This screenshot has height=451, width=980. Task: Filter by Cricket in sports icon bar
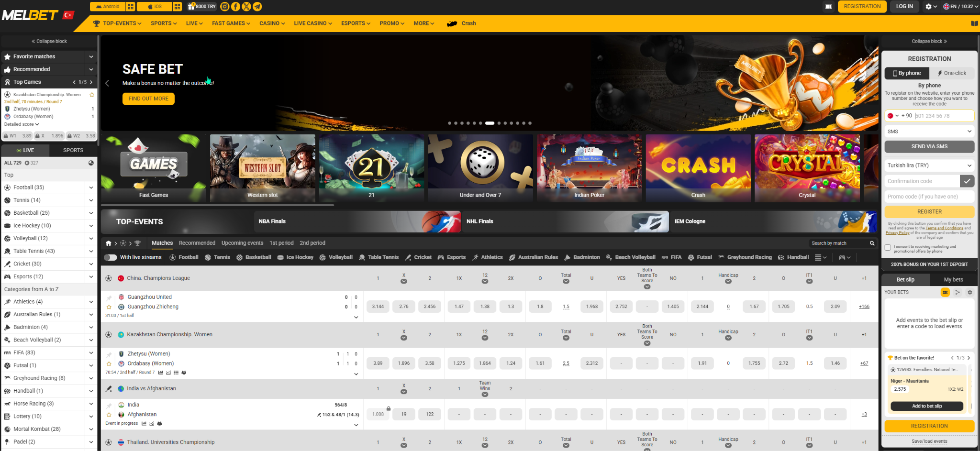pyautogui.click(x=418, y=257)
